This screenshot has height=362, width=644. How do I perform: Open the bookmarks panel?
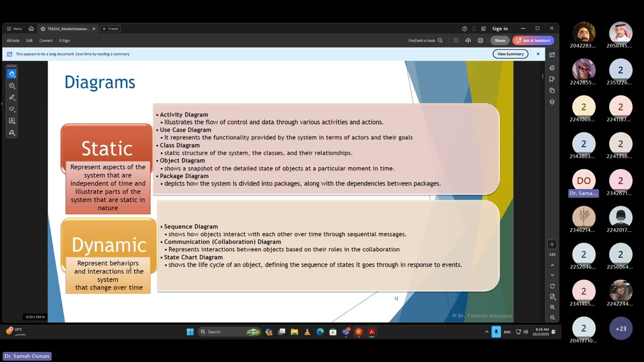click(x=552, y=79)
